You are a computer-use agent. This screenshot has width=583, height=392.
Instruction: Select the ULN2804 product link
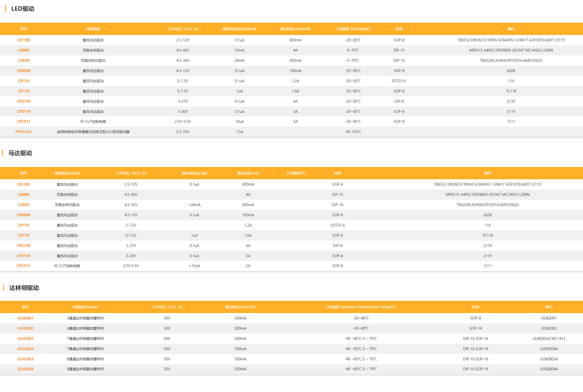click(25, 369)
